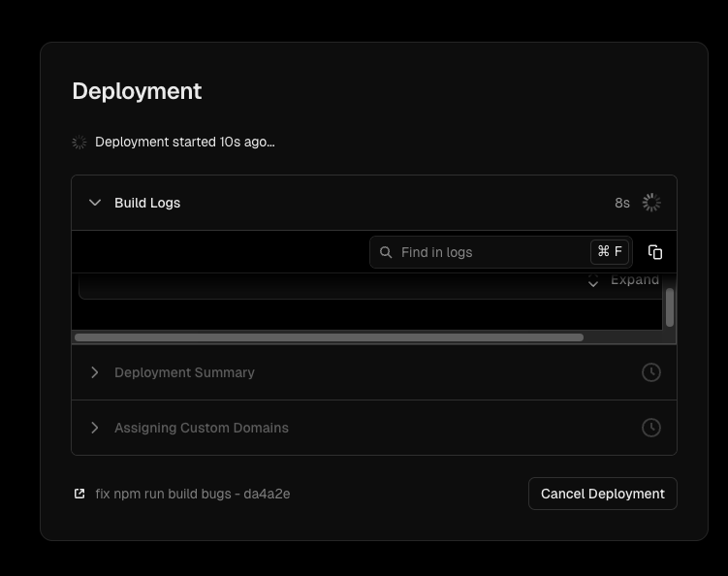Click the Build Logs loading spinner

coord(651,203)
